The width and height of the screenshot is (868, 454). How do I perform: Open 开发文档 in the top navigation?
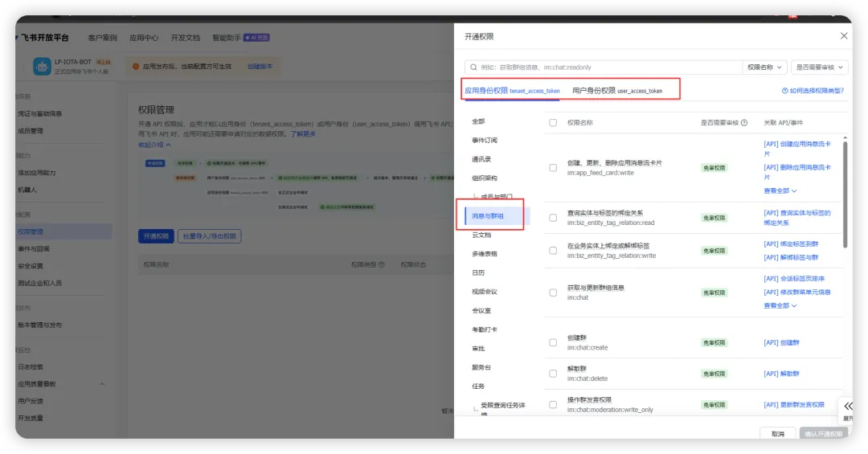tap(186, 38)
